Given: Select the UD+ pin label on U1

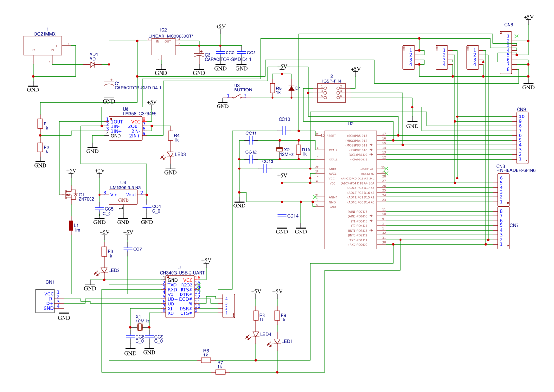Looking at the screenshot, I should (173, 299).
